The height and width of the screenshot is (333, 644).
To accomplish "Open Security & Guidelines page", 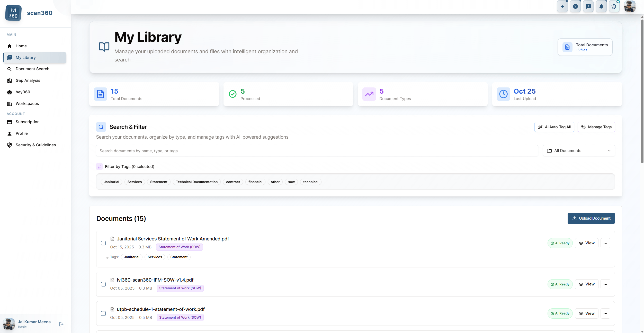I will 36,145.
